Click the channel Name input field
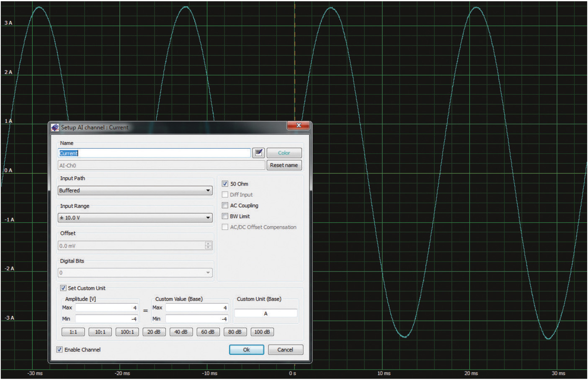Viewport: 588px width, 380px height. click(154, 153)
